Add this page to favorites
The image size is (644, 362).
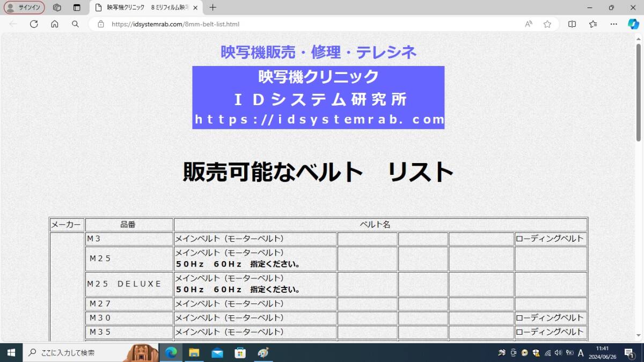[547, 24]
